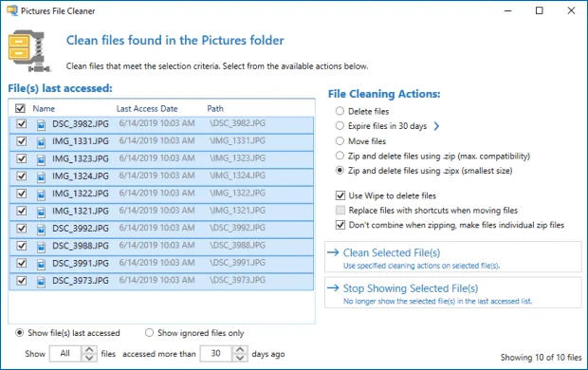Select the IMG_1322.JPG file name
Image resolution: width=588 pixels, height=370 pixels.
coord(81,194)
